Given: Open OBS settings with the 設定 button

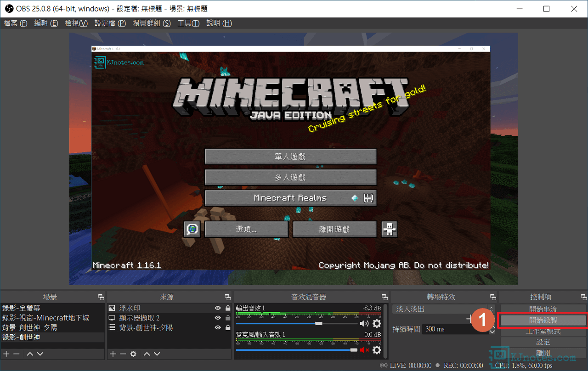Looking at the screenshot, I should [x=543, y=342].
